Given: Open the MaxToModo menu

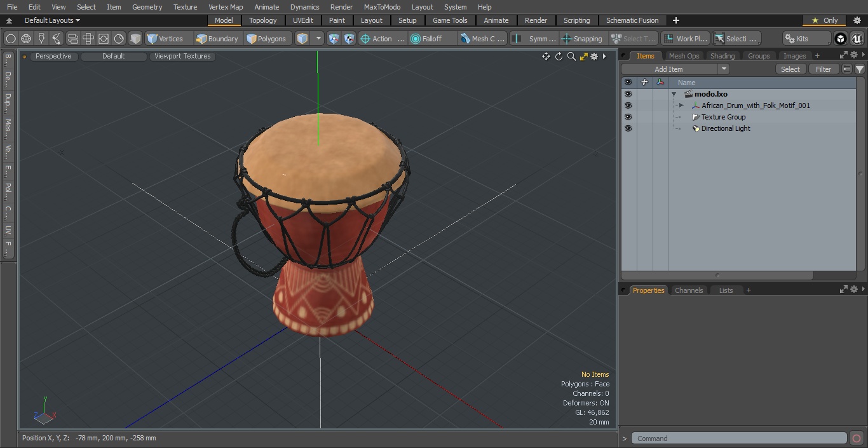Looking at the screenshot, I should pos(382,7).
